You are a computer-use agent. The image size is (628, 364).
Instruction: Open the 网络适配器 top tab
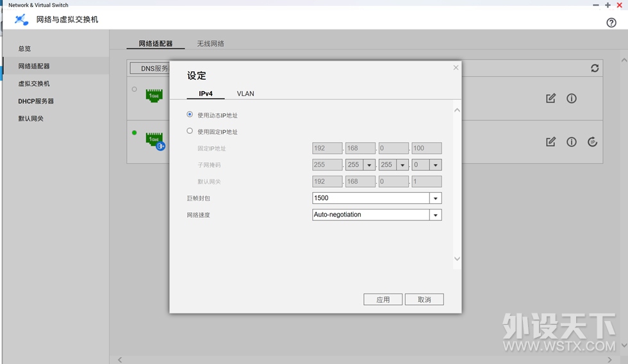pos(155,44)
